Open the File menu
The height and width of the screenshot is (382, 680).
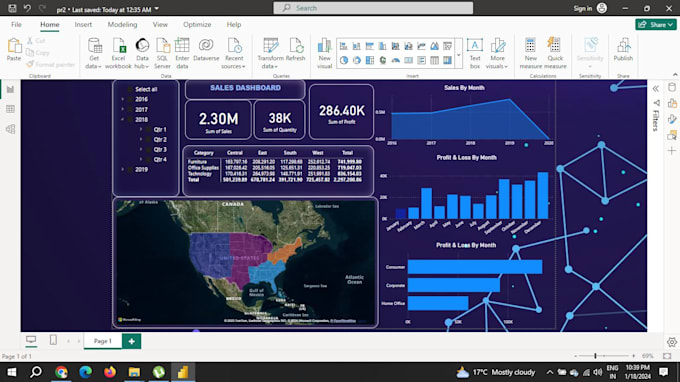[16, 25]
